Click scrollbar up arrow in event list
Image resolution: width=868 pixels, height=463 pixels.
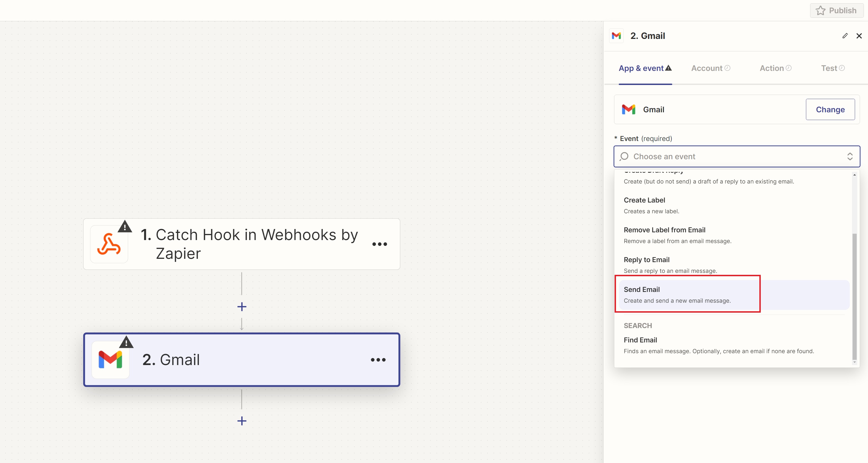854,175
